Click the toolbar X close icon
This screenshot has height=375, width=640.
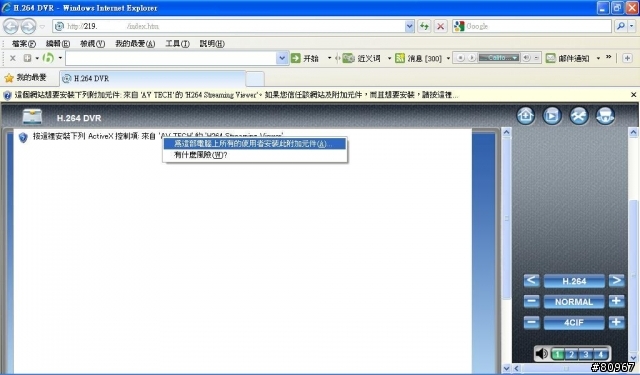point(13,58)
